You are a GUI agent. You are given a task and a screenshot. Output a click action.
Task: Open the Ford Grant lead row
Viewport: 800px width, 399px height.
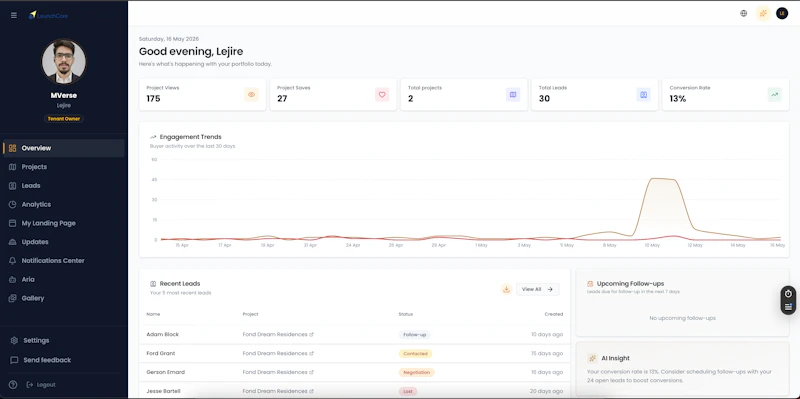click(x=355, y=354)
